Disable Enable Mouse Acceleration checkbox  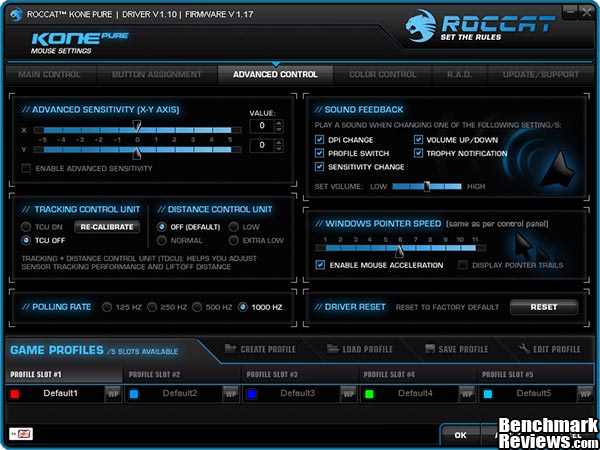click(x=320, y=265)
